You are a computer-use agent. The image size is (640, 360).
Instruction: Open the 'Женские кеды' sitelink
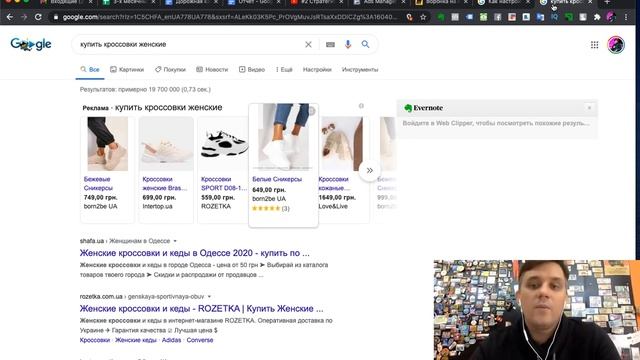click(136, 340)
